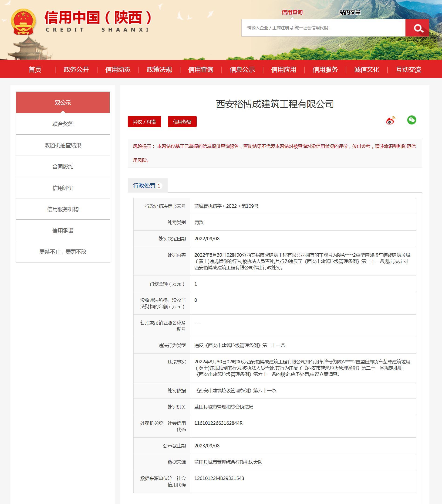Open 政务公开 navigation menu
This screenshot has height=504, width=442.
(x=76, y=70)
